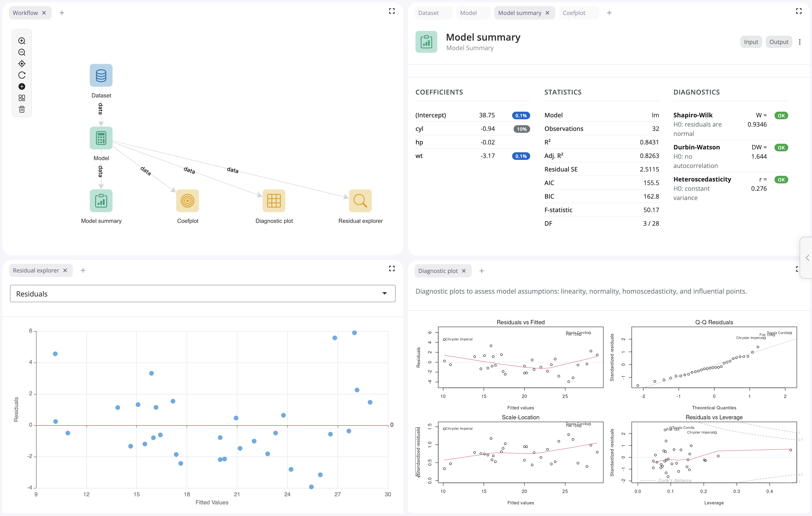
Task: Switch the Model summary panel to Input view
Action: tap(751, 42)
